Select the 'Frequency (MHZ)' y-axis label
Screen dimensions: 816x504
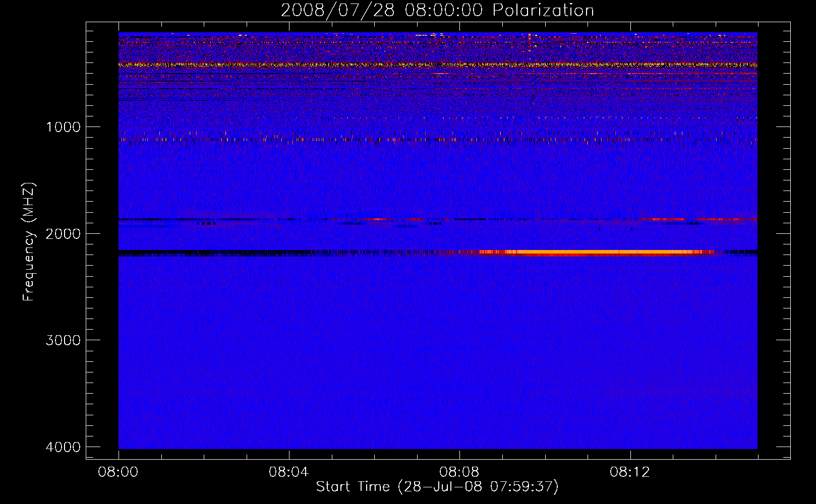coord(29,242)
